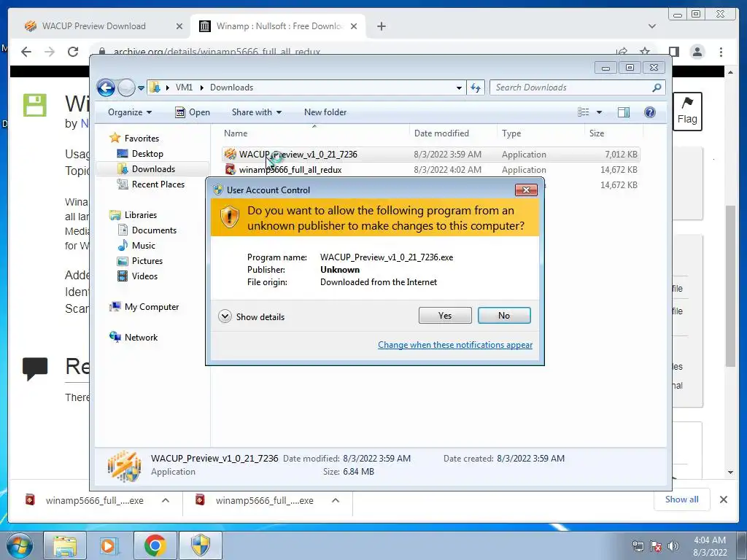
Task: Click the Chrome profile avatar icon
Action: (x=697, y=52)
